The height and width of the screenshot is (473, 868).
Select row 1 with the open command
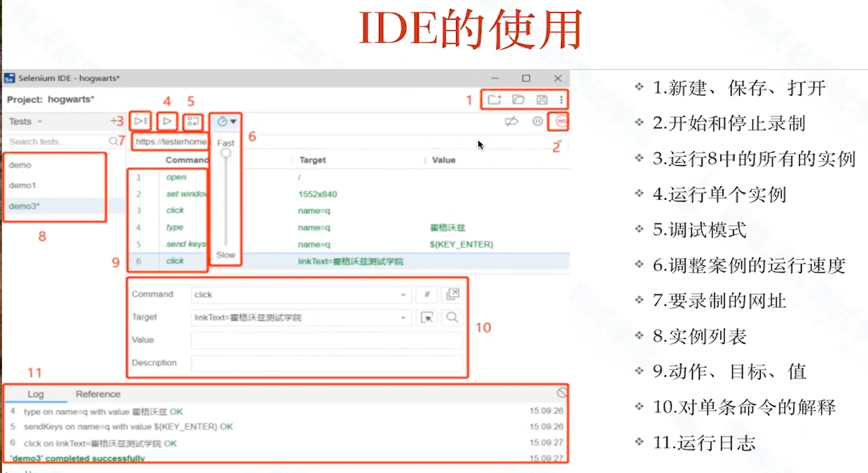[348, 177]
